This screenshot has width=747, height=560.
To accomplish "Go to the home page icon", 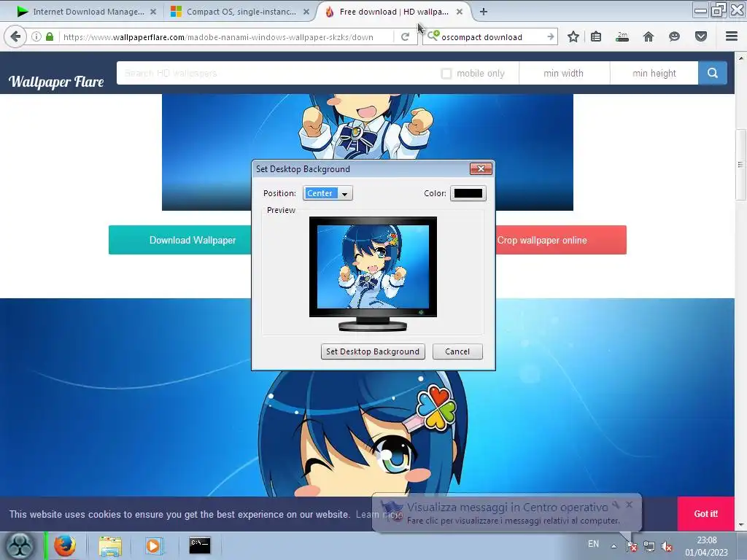I will (649, 36).
